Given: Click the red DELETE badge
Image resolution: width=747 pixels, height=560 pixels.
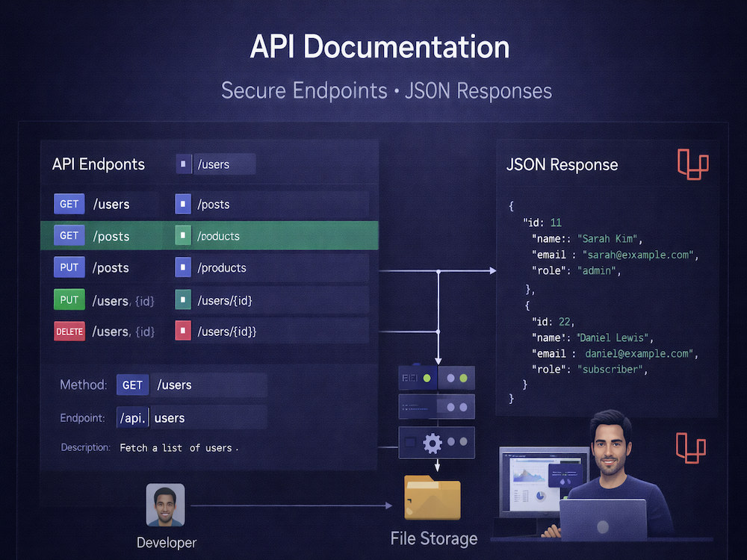Looking at the screenshot, I should pos(69,332).
